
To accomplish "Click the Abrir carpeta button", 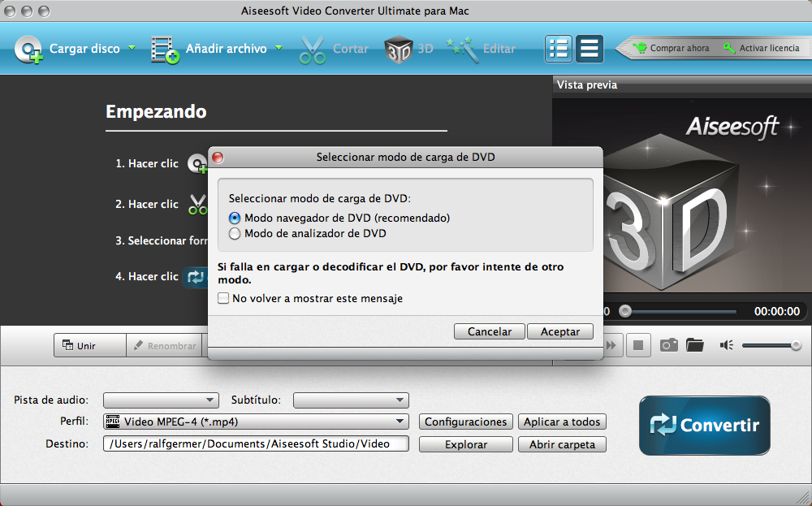I will [x=562, y=444].
